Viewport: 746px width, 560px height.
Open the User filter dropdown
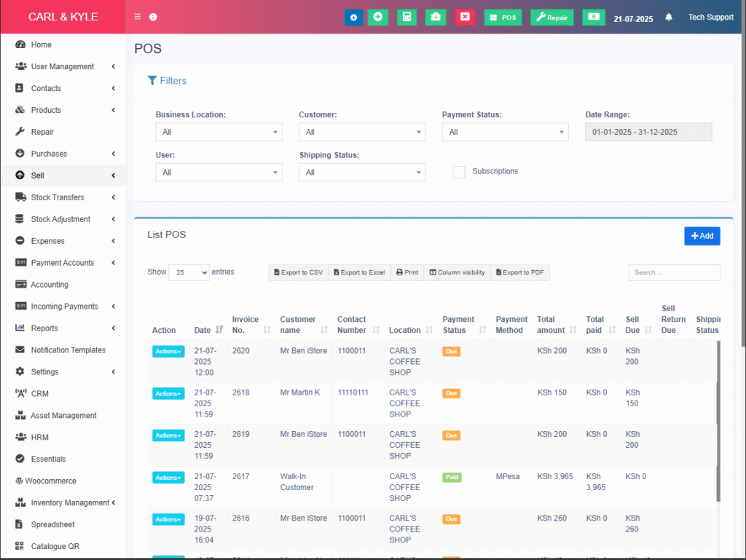click(219, 173)
